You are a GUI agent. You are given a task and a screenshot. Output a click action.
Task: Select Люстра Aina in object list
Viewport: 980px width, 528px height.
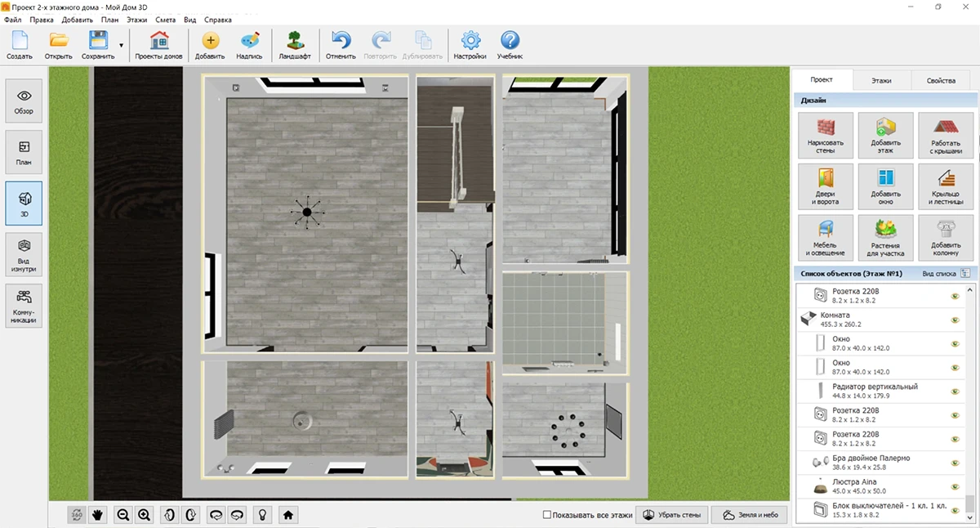point(879,485)
